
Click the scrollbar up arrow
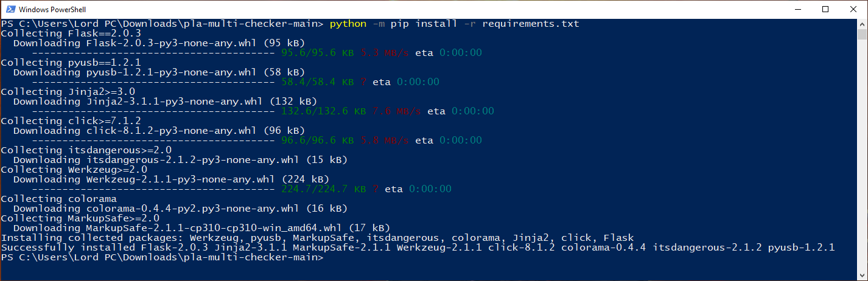coord(862,24)
